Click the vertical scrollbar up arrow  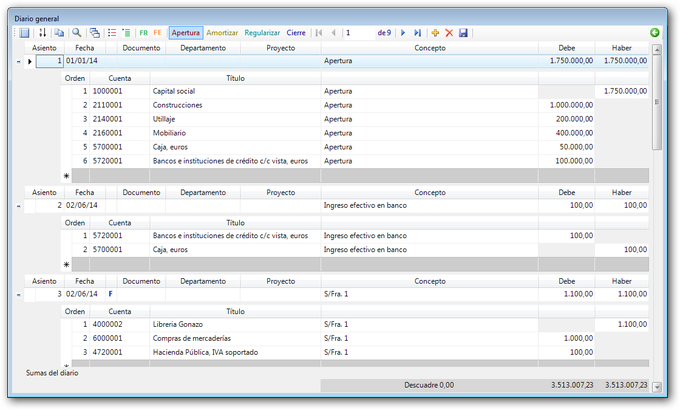pyautogui.click(x=657, y=49)
